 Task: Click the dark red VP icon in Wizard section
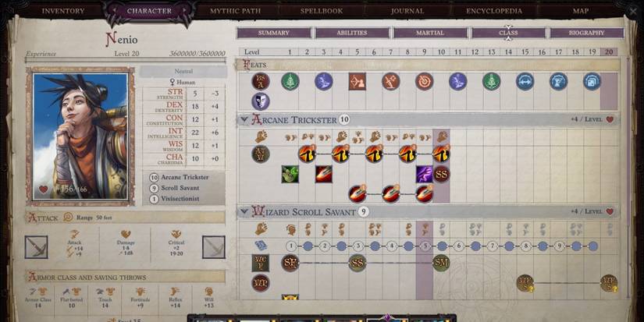261,283
